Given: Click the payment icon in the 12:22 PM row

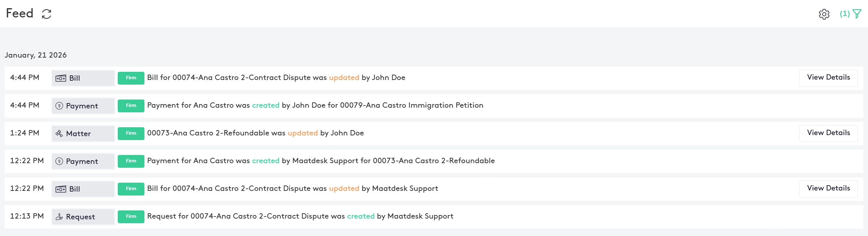Looking at the screenshot, I should tap(59, 161).
